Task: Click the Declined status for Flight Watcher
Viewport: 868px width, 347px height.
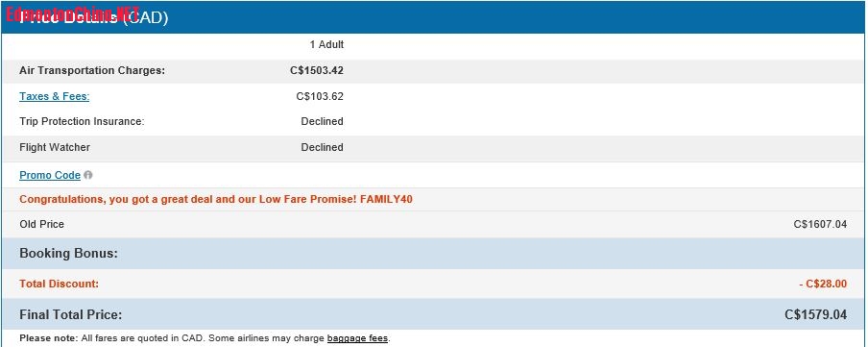Action: pyautogui.click(x=323, y=147)
